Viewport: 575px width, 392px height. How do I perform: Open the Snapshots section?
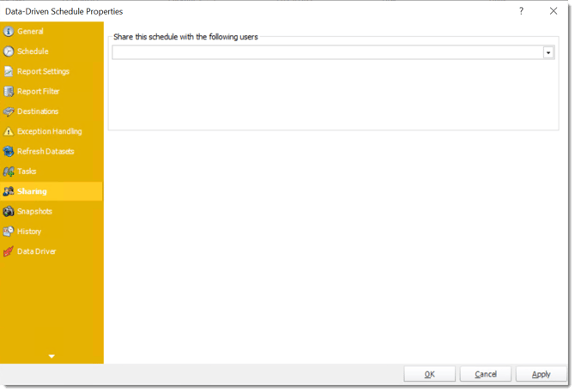(x=34, y=211)
